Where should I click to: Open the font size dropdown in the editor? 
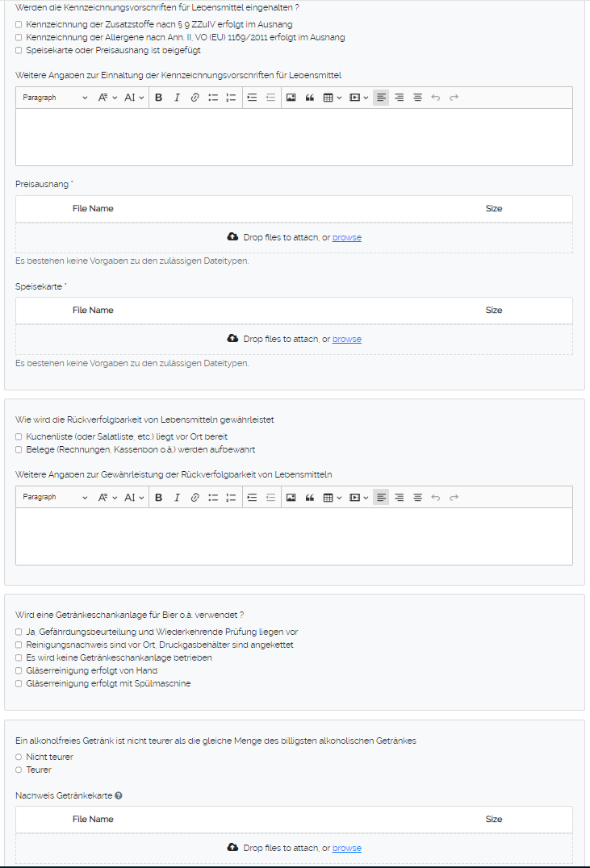(106, 97)
